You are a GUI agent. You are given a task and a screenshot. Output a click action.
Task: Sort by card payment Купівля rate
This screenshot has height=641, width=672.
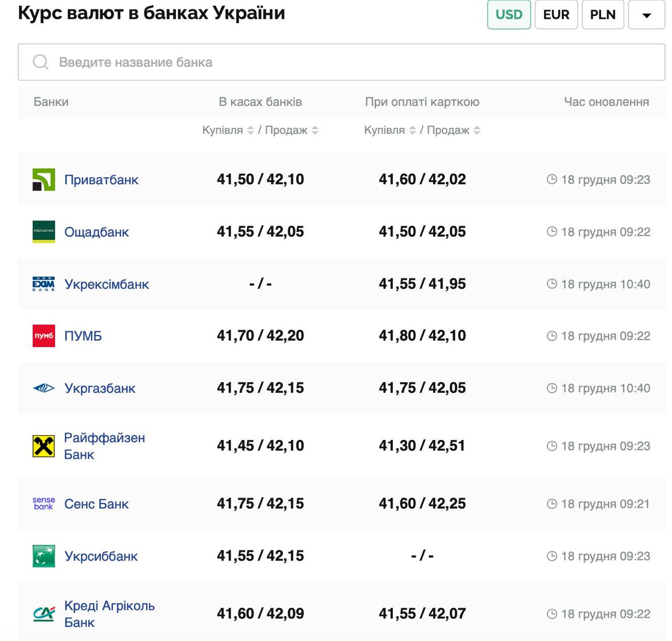coord(412,130)
